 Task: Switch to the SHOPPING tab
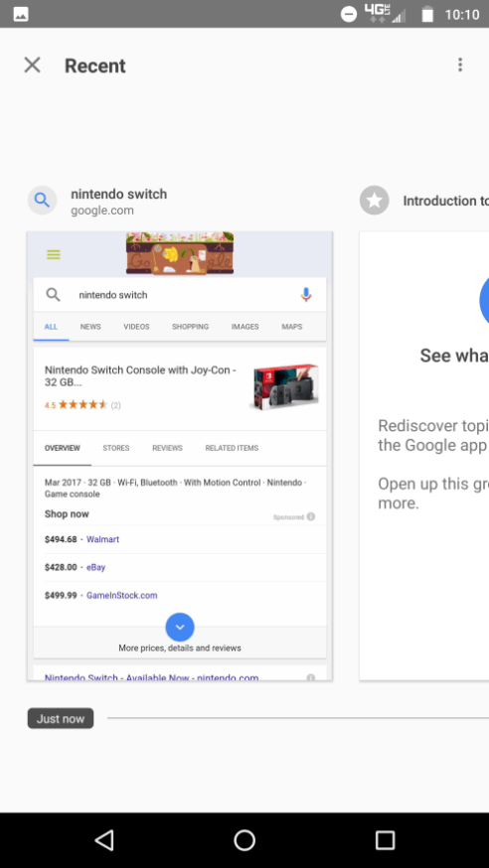pyautogui.click(x=190, y=327)
